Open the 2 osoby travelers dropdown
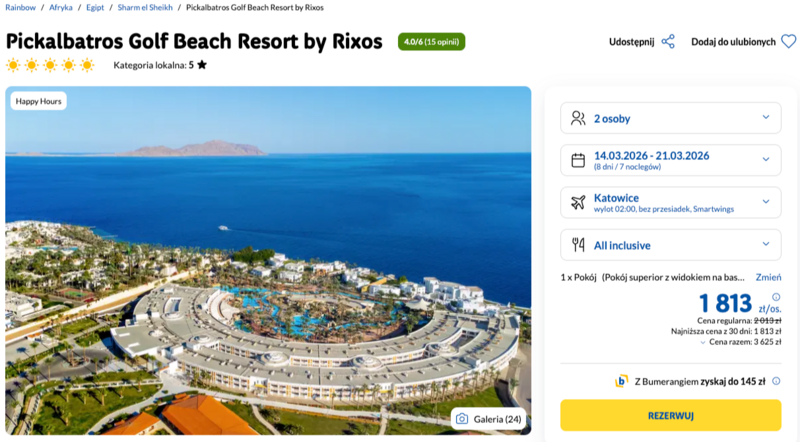Screen dimensions: 800x442 (x=670, y=118)
